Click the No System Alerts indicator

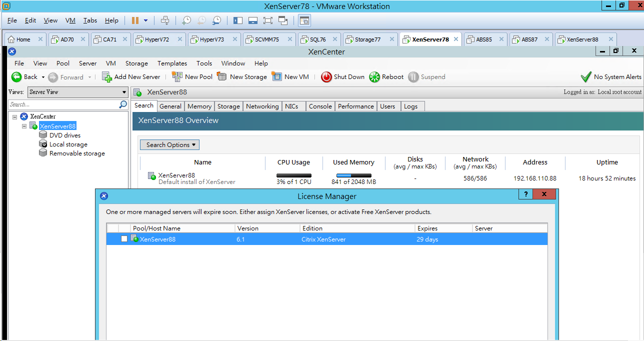(611, 77)
